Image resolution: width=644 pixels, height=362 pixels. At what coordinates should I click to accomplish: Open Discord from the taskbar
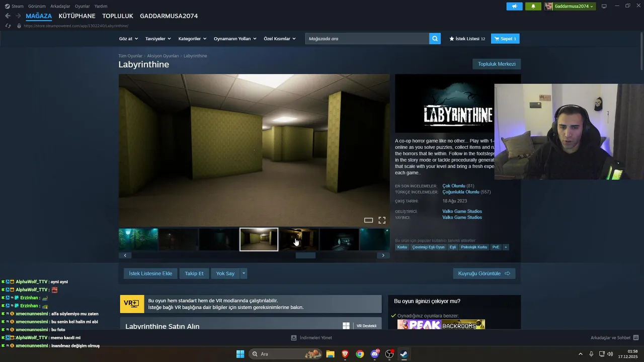point(375,354)
